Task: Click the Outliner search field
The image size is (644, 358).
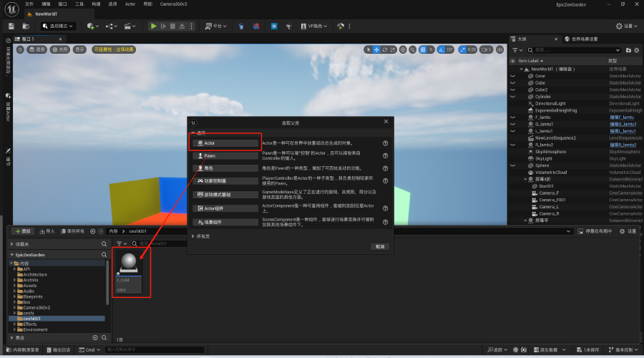Action: pos(574,50)
